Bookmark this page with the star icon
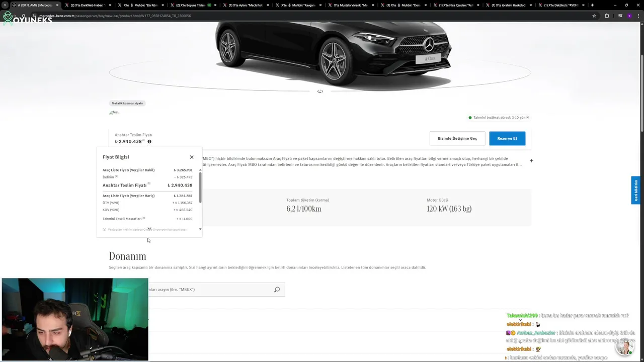The width and height of the screenshot is (644, 362). [x=594, y=16]
